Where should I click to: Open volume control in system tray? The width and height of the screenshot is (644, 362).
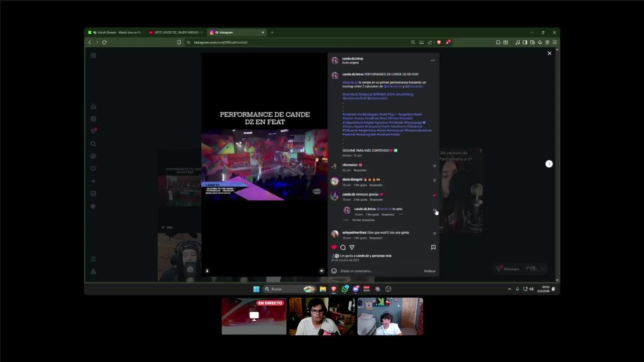531,289
